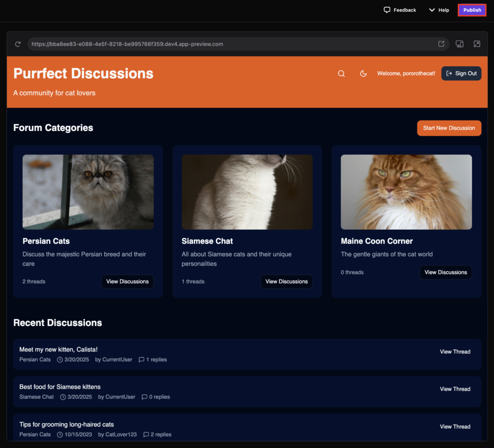Click the Publish button
Viewport: 494px width, 448px height.
[471, 10]
